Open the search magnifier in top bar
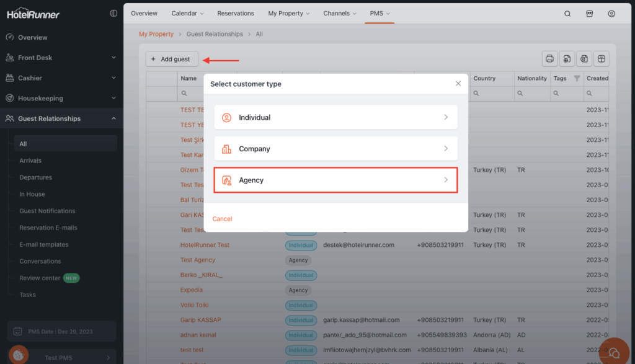635x364 pixels. [567, 14]
